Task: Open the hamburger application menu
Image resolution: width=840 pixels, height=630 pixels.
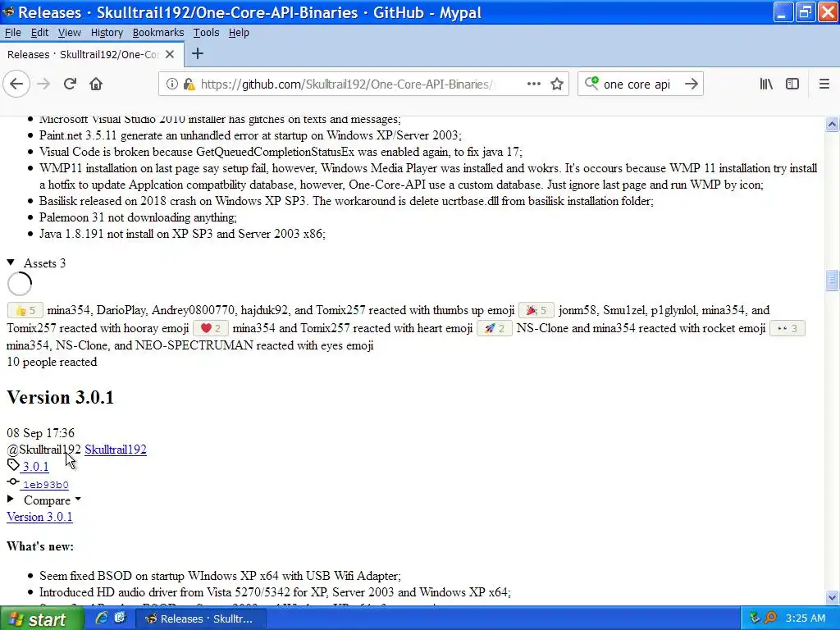Action: (824, 84)
